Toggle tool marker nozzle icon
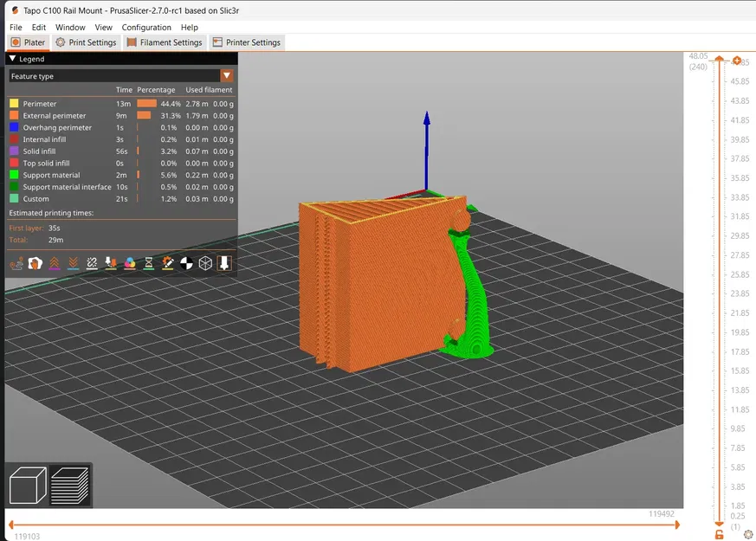Viewport: 756px width, 541px height. click(224, 263)
